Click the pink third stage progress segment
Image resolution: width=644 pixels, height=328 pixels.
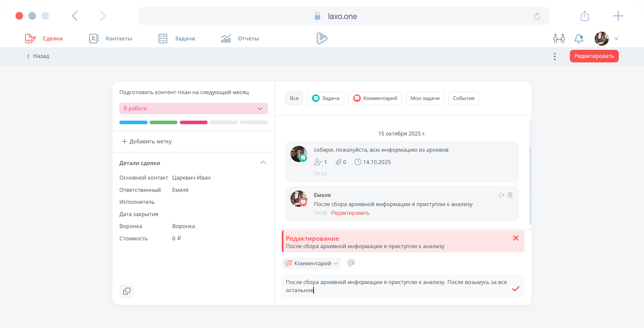point(194,122)
